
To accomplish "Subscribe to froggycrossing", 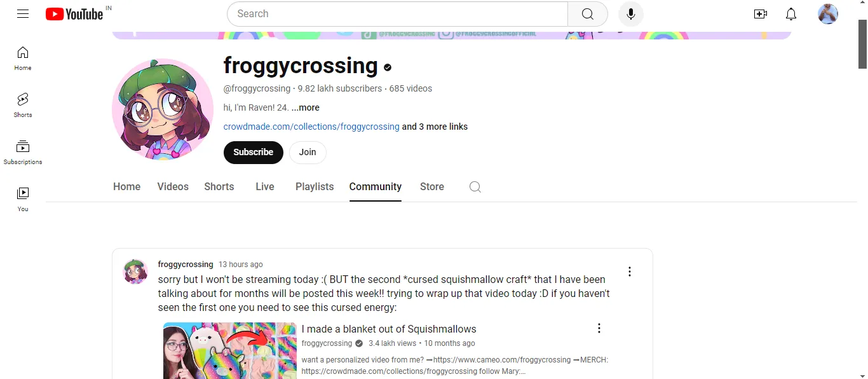I will tap(253, 152).
